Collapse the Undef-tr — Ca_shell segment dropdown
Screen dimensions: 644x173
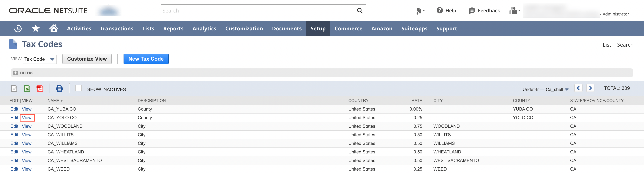click(x=567, y=89)
